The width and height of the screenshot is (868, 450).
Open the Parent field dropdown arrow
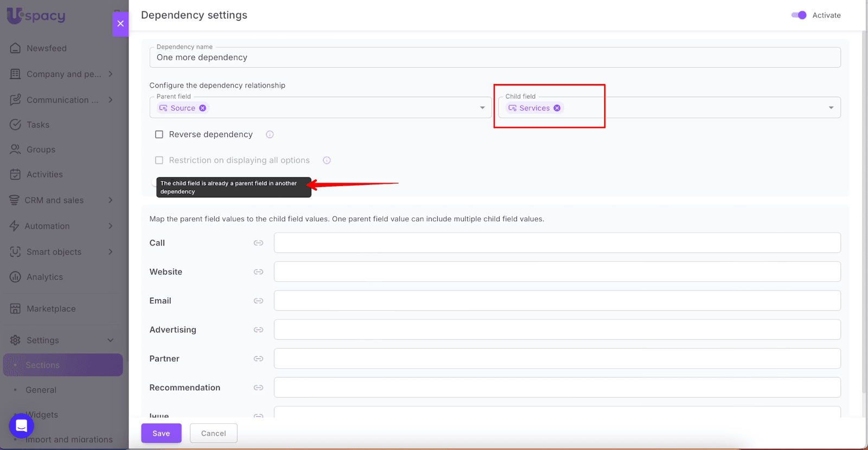click(x=482, y=108)
